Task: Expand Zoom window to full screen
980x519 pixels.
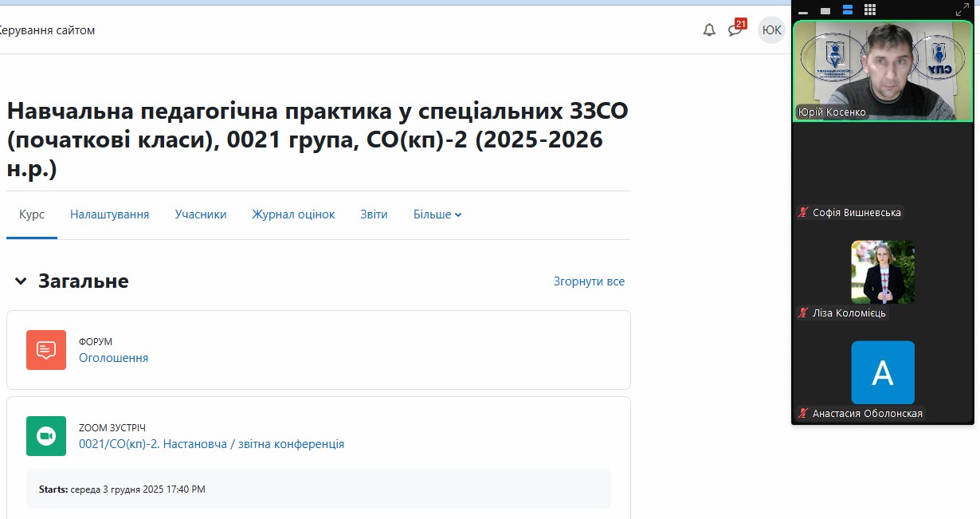Action: (962, 10)
